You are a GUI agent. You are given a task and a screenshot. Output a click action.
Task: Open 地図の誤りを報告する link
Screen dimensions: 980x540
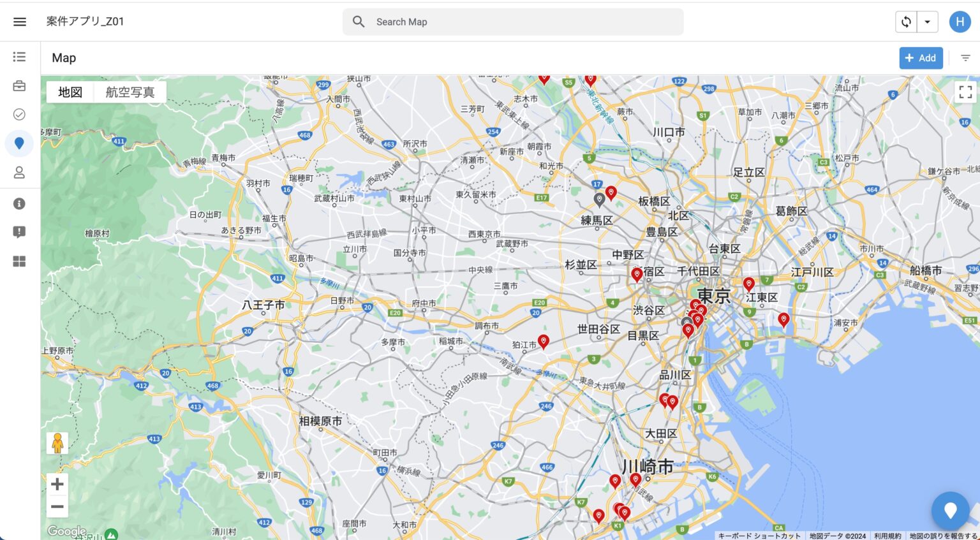point(942,536)
